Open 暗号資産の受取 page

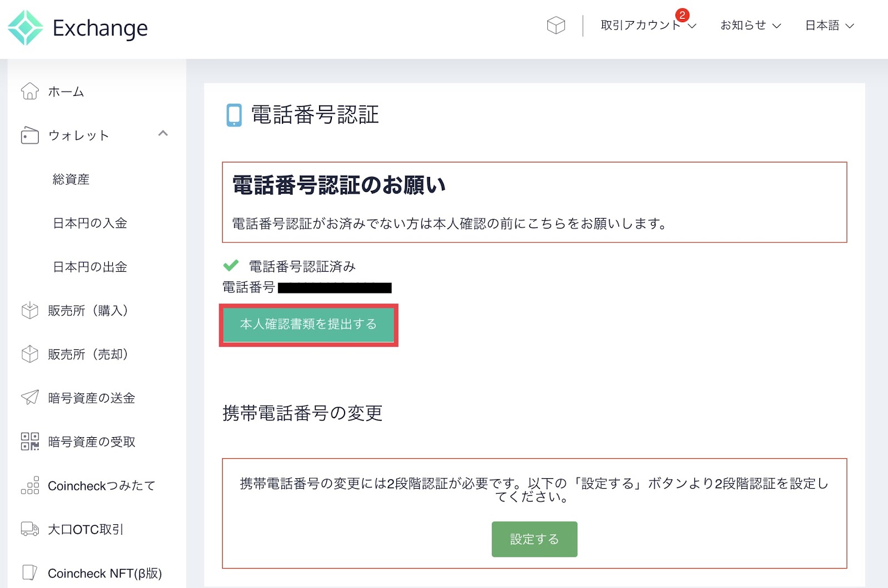(x=92, y=442)
